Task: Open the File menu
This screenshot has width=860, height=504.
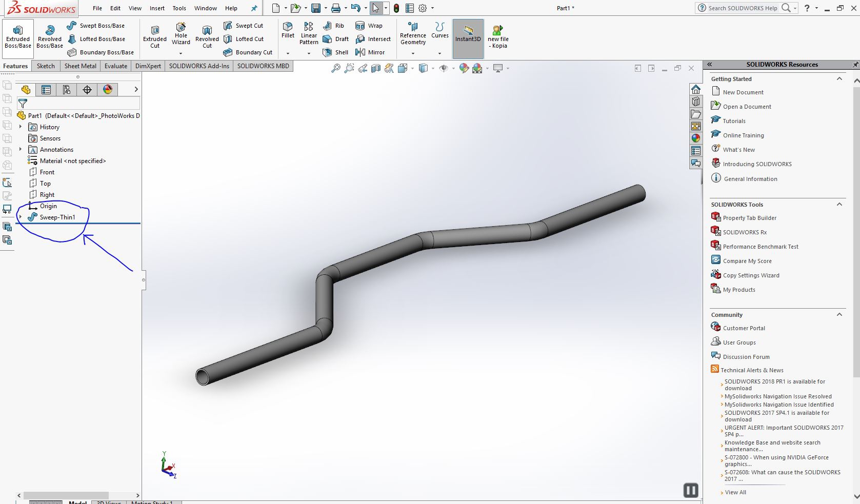Action: (x=97, y=8)
